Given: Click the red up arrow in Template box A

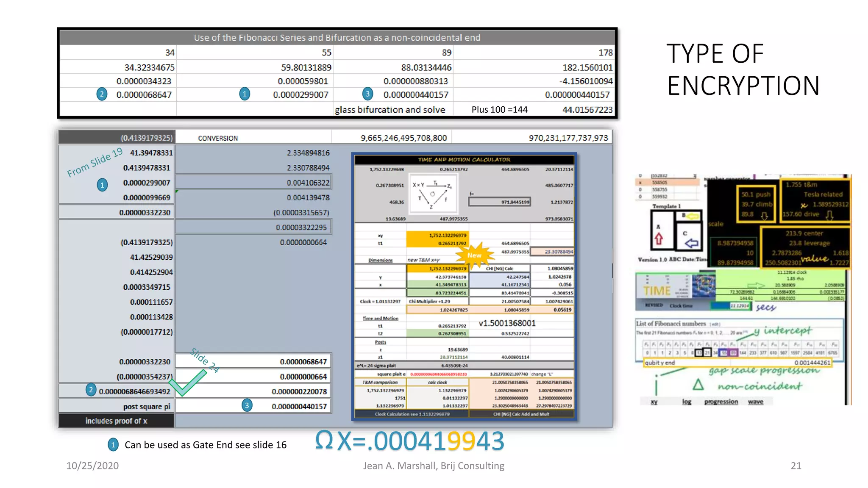Looking at the screenshot, I should [x=658, y=239].
